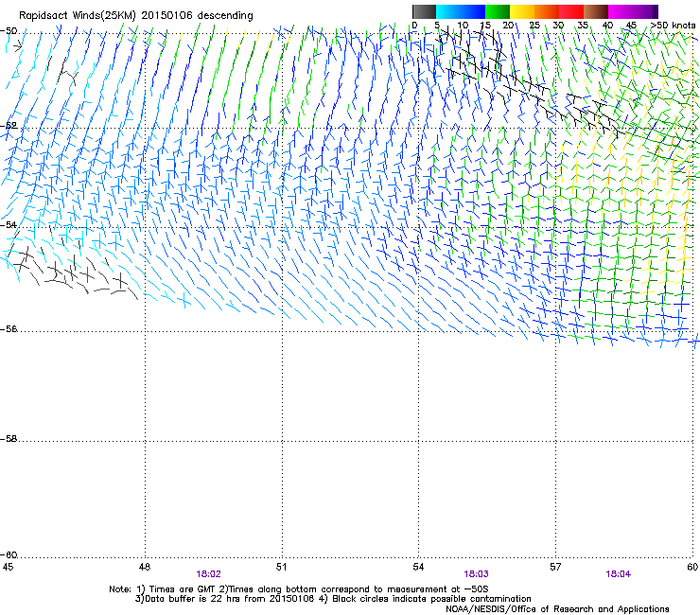Viewport: 700px width, 615px height.
Task: Click the latitude label -50
Action: point(9,31)
